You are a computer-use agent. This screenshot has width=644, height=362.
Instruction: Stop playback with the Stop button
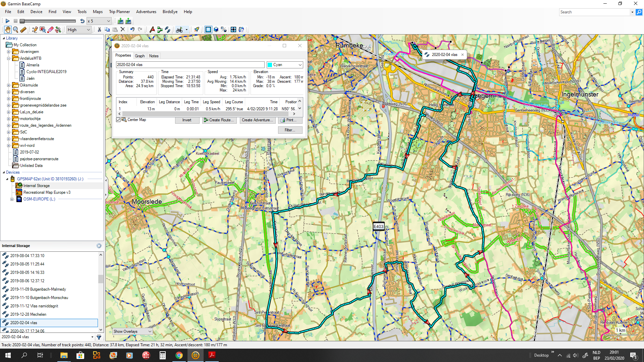pos(15,21)
